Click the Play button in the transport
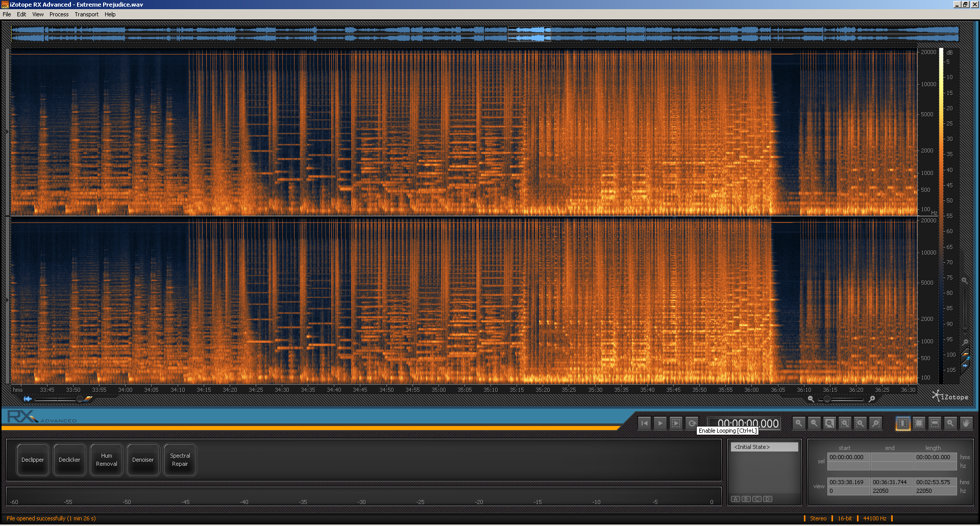Image resolution: width=980 pixels, height=526 pixels. (660, 423)
